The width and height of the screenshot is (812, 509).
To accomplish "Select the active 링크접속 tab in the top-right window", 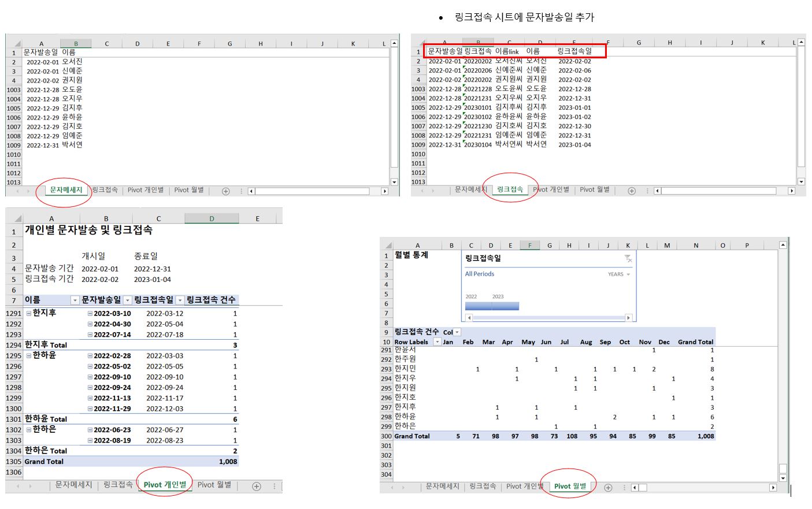I will pos(510,190).
